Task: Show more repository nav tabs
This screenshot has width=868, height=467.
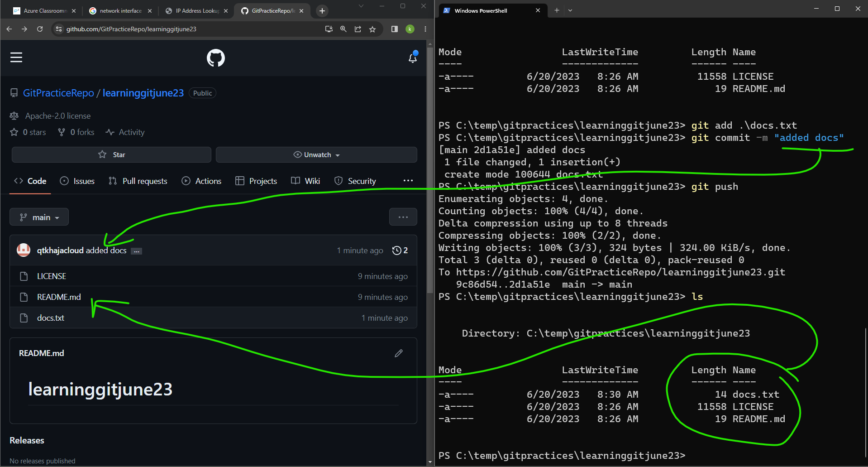Action: pos(408,181)
